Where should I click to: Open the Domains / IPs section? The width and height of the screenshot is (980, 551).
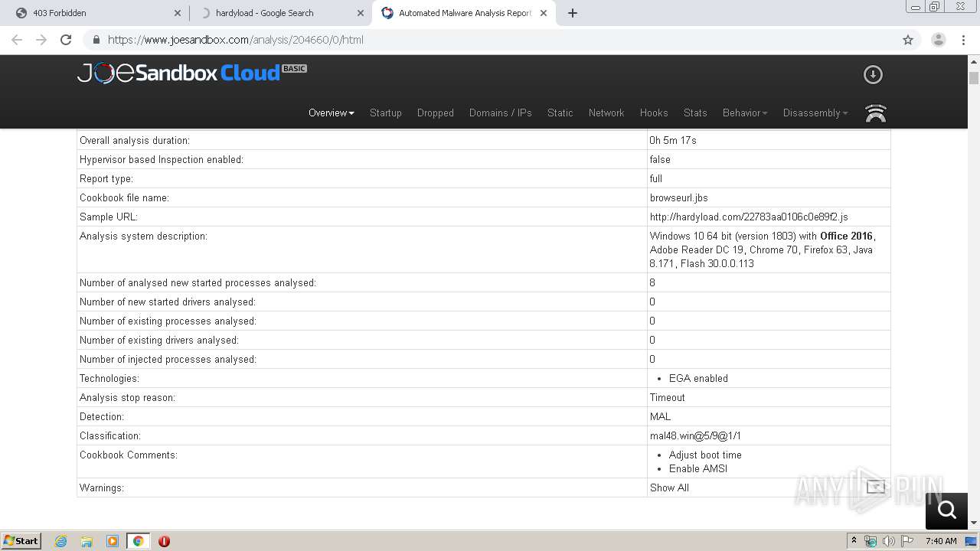(501, 112)
